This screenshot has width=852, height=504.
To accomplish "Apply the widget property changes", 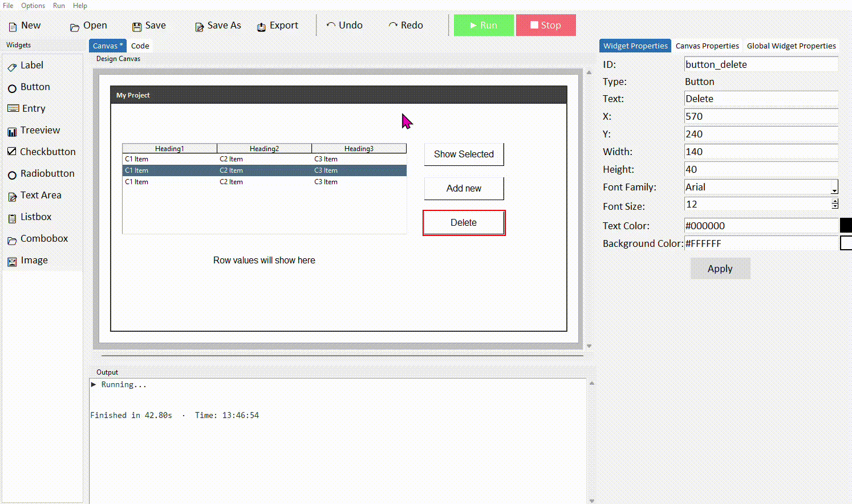I will (720, 268).
